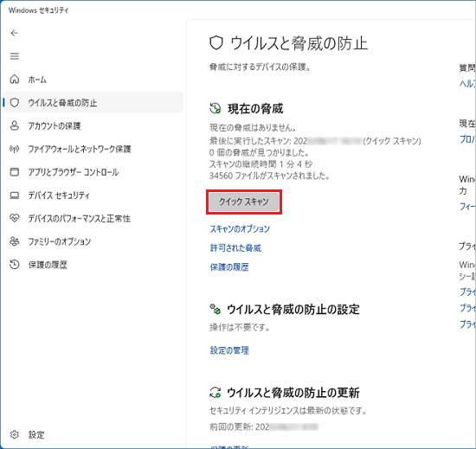Click the wireless icon for ファイアウォール
This screenshot has width=476, height=449.
tap(14, 149)
